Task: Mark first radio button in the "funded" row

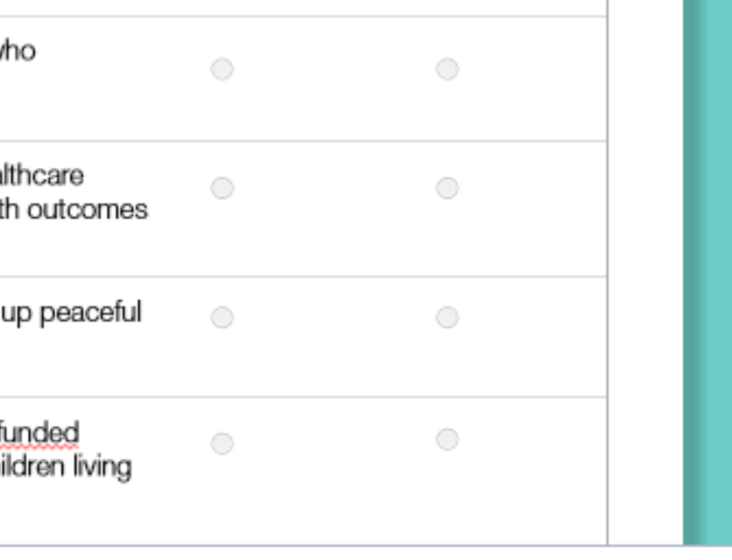Action: point(222,444)
